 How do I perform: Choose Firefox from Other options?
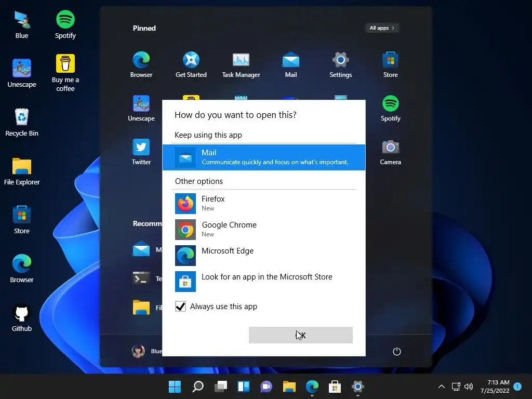[263, 204]
